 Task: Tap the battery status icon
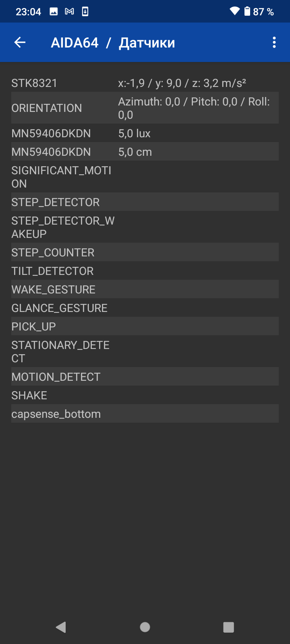[x=247, y=11]
